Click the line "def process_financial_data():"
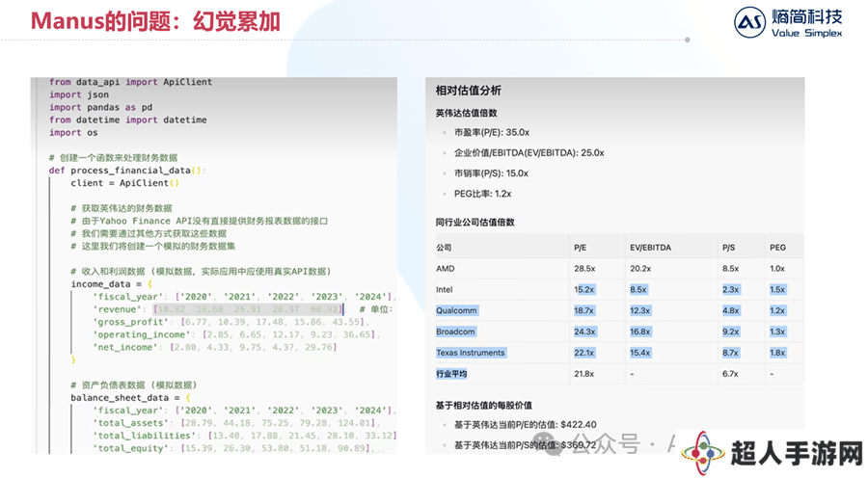 click(127, 171)
